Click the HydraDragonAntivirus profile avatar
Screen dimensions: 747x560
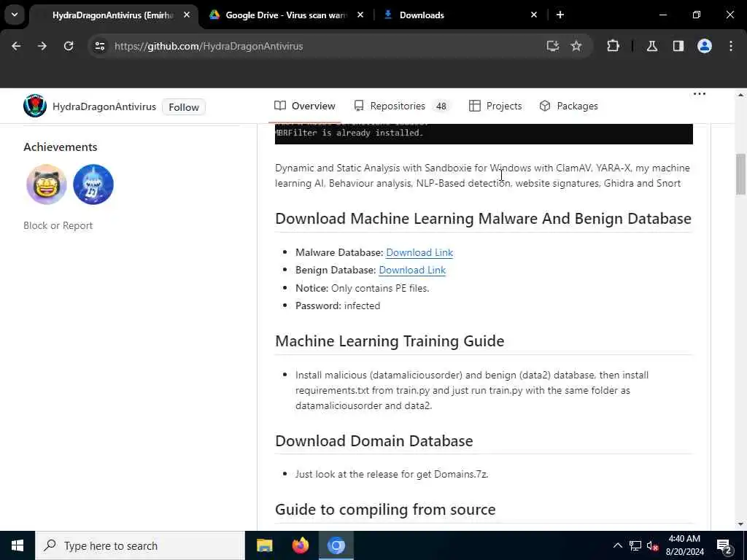pyautogui.click(x=35, y=106)
